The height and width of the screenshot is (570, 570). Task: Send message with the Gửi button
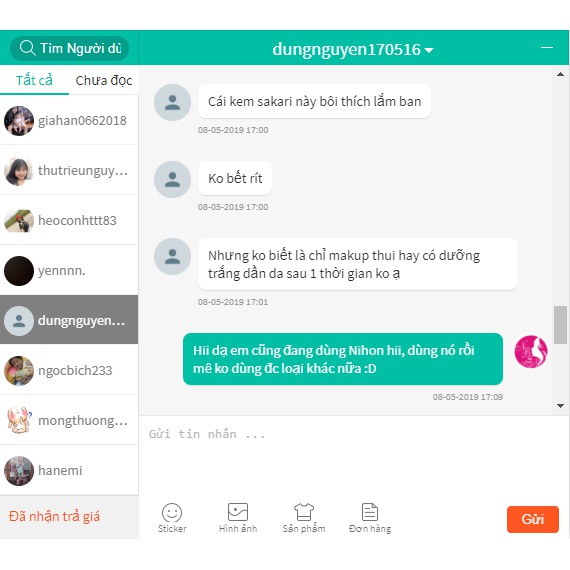[533, 519]
